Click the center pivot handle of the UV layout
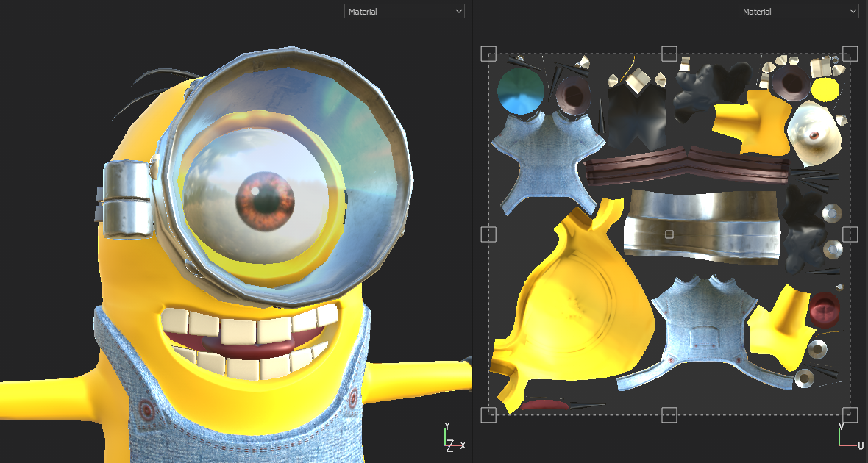 tap(669, 234)
